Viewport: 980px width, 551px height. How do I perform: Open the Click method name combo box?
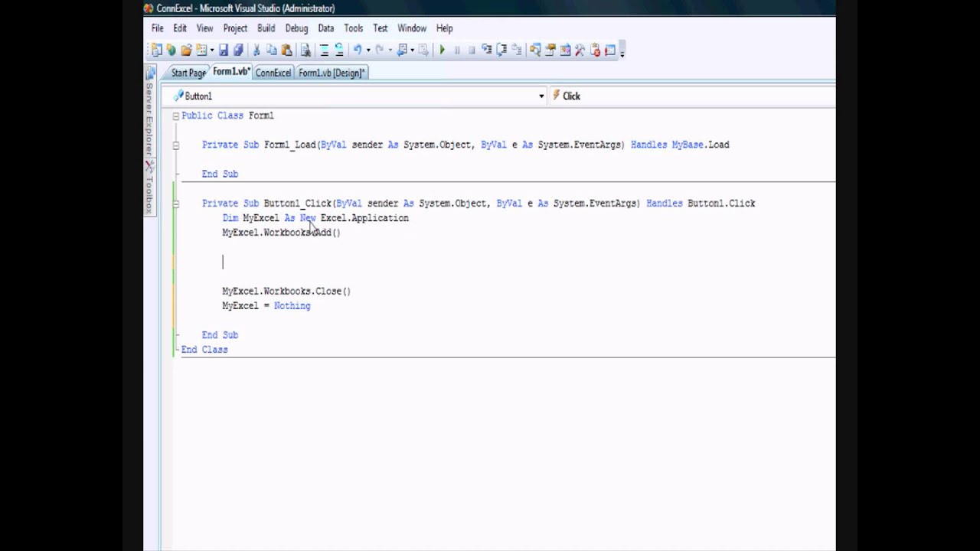[x=693, y=96]
